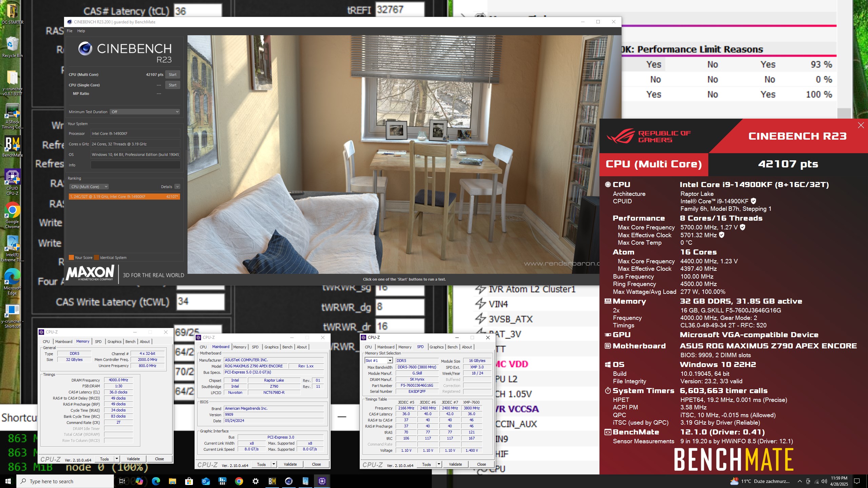Open Windows Start menu
The width and height of the screenshot is (868, 488).
point(8,481)
